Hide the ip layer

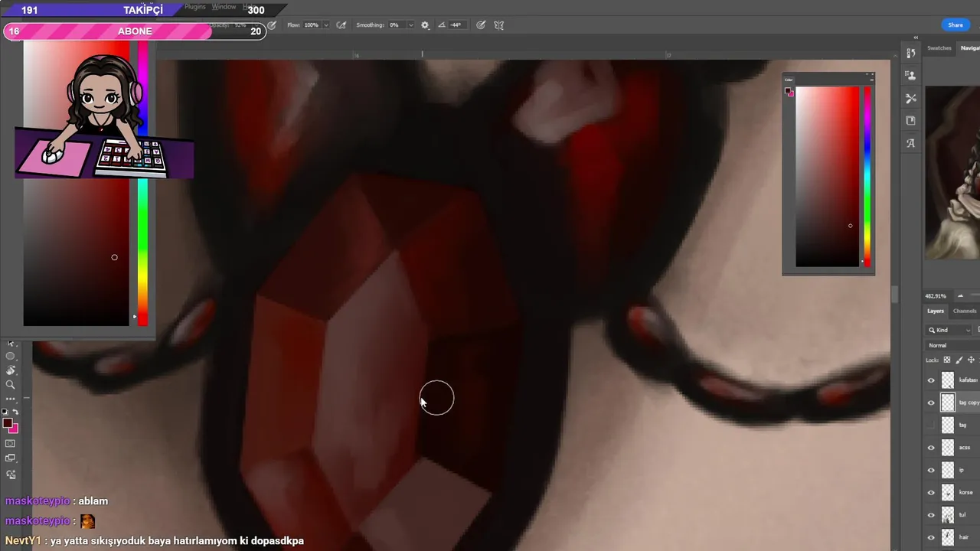tap(931, 470)
